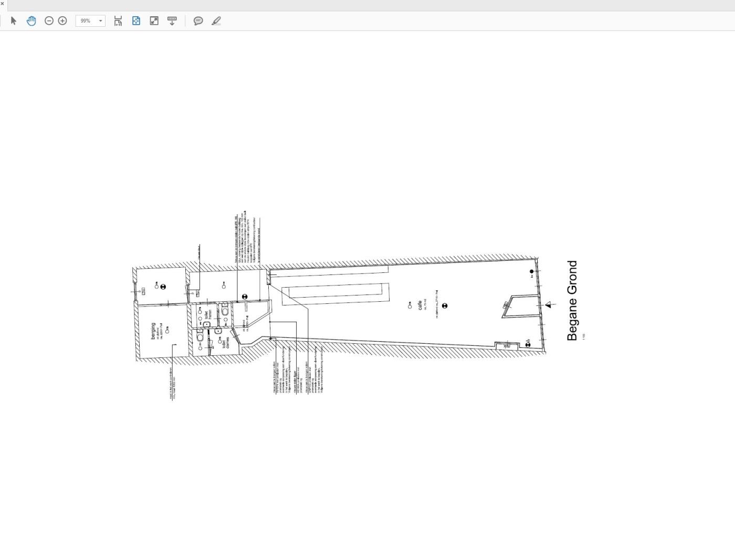Click the 'Begane Grond' title text

[572, 301]
